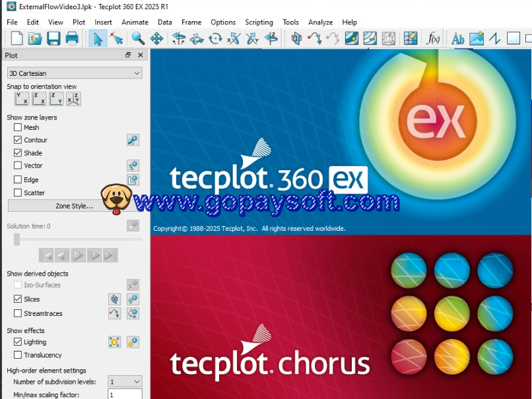Select the polyline drawing tool
532x399 pixels.
coord(495,38)
